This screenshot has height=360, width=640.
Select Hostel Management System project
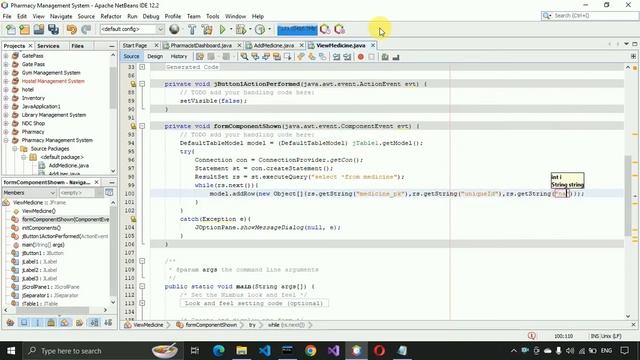click(x=53, y=81)
